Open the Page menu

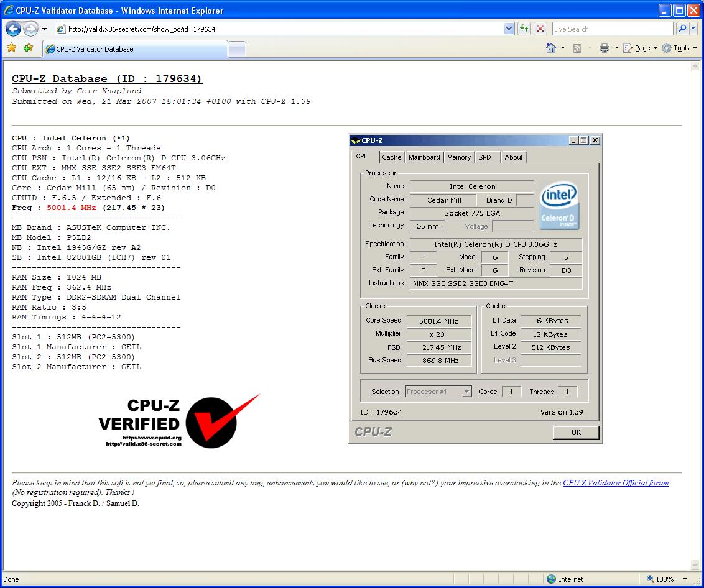[x=640, y=48]
